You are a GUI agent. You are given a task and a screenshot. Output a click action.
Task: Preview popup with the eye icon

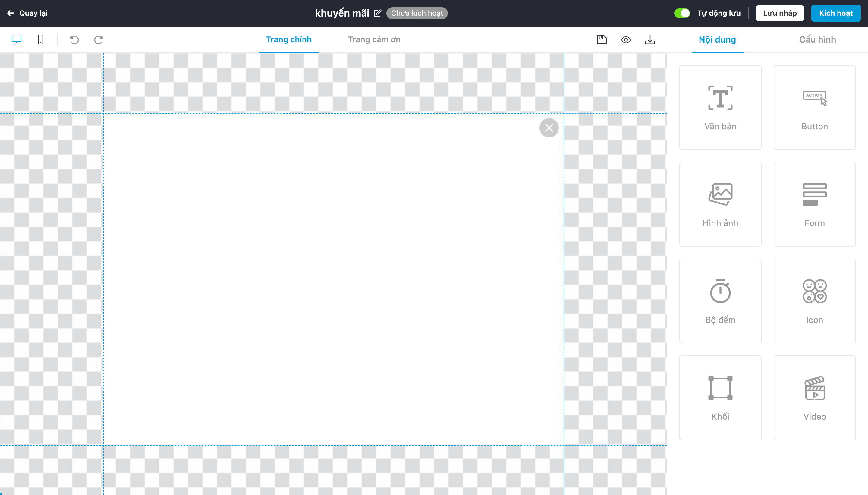(x=626, y=39)
